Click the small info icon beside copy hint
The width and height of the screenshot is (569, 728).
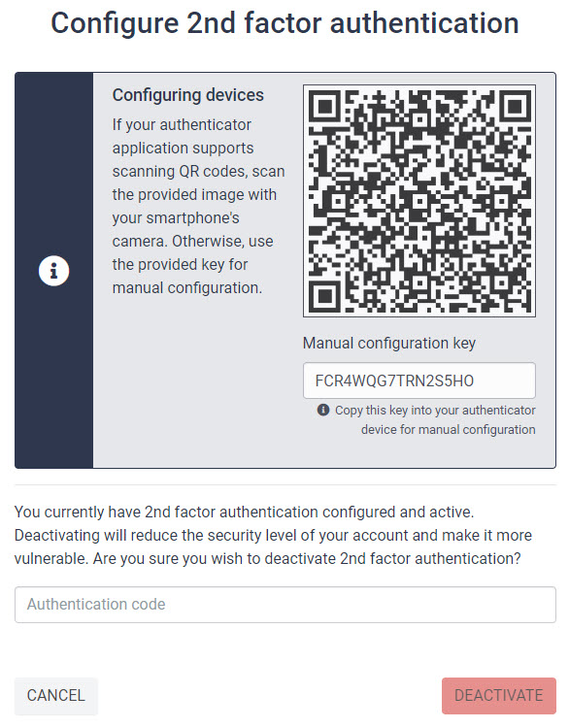pyautogui.click(x=323, y=410)
